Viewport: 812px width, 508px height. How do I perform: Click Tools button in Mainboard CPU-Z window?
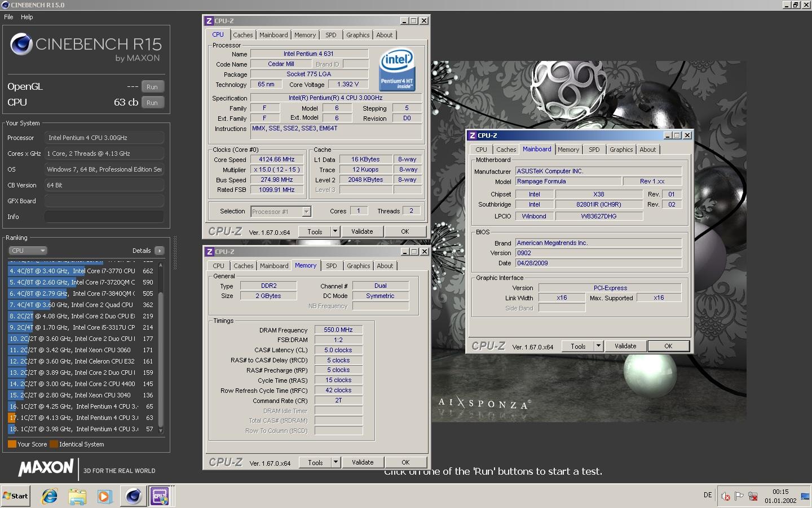tap(578, 346)
